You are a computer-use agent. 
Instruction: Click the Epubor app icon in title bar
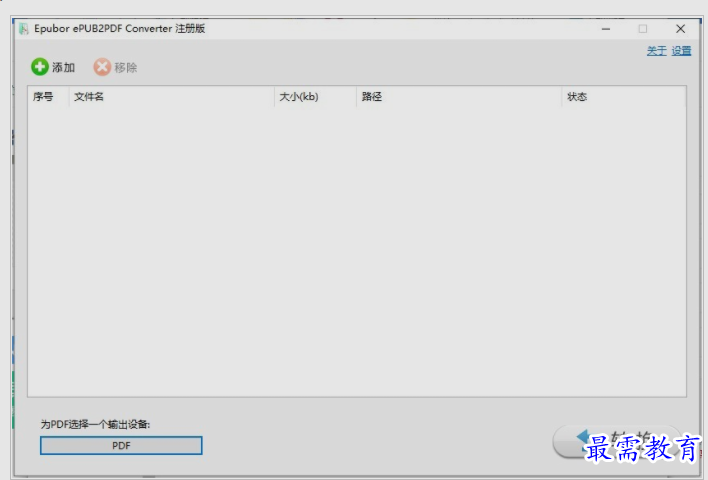[23, 29]
